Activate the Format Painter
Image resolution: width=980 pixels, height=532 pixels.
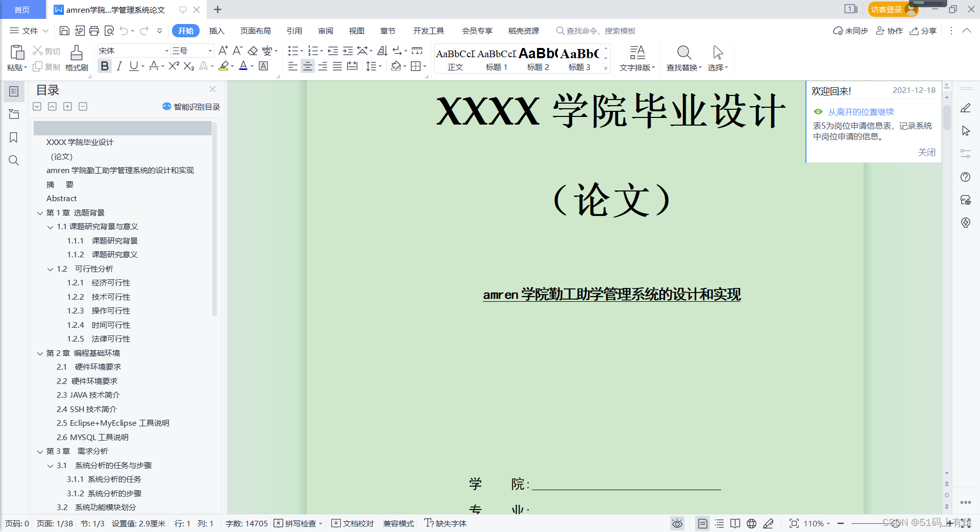[x=76, y=56]
